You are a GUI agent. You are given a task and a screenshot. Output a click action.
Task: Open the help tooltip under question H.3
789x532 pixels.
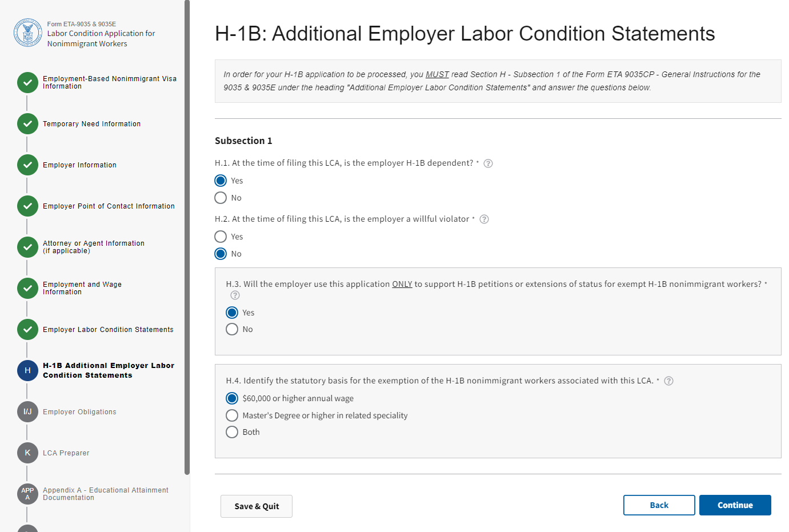[235, 295]
